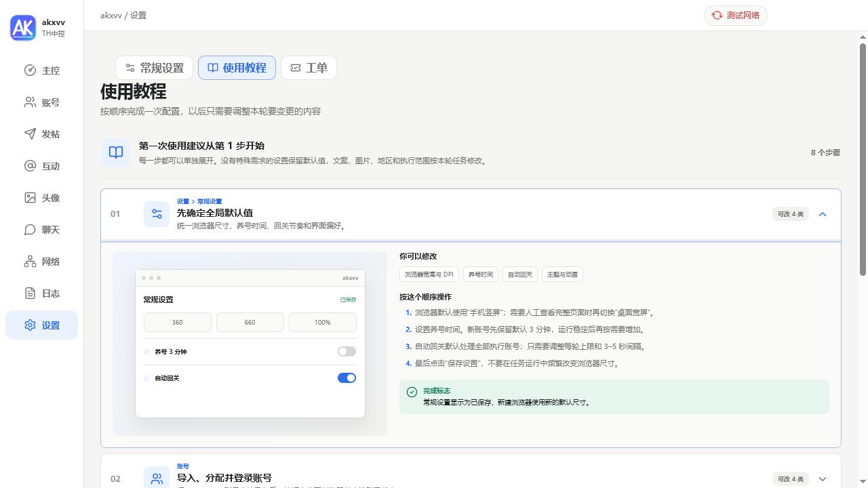Click the 660 height field in preview
The height and width of the screenshot is (488, 868).
pyautogui.click(x=250, y=323)
